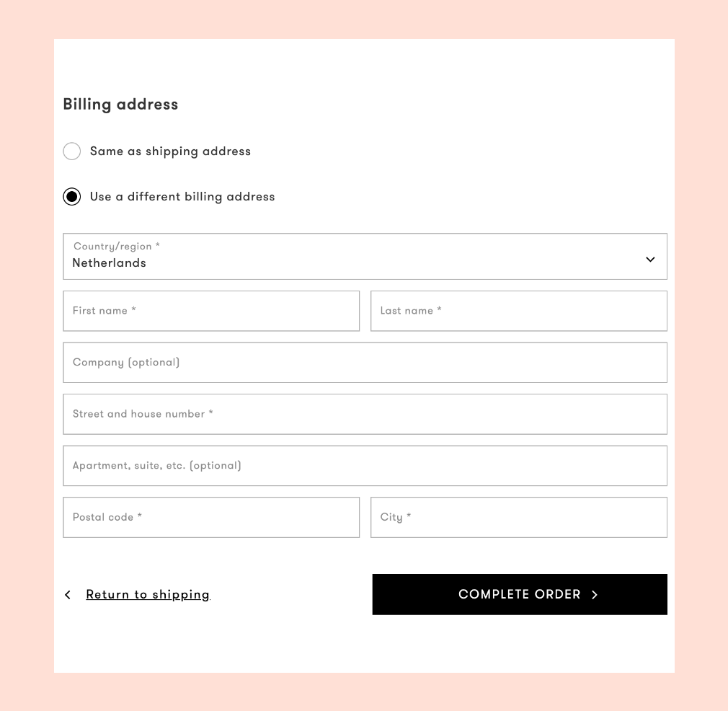Click the Street and house number field
Viewport: 728px width, 711px height.
pyautogui.click(x=365, y=414)
